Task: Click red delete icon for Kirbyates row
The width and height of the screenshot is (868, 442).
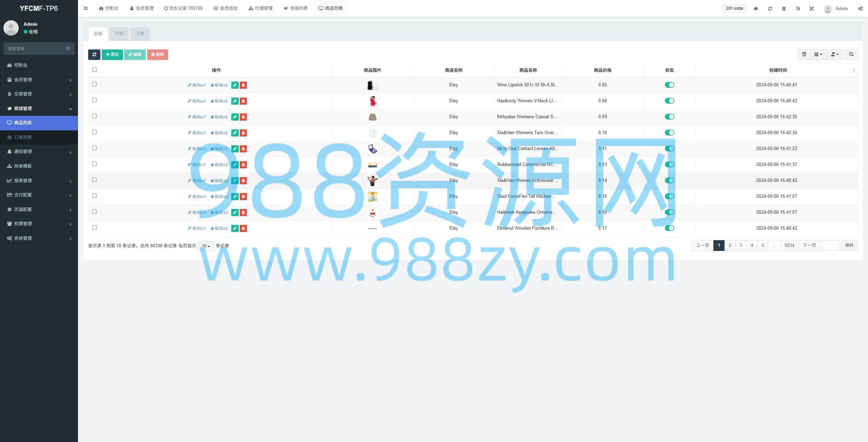Action: tap(243, 117)
